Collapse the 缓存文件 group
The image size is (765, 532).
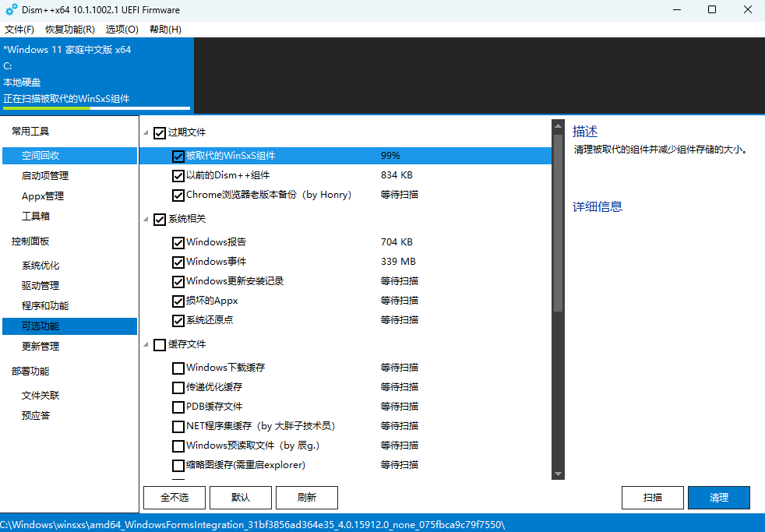[146, 345]
